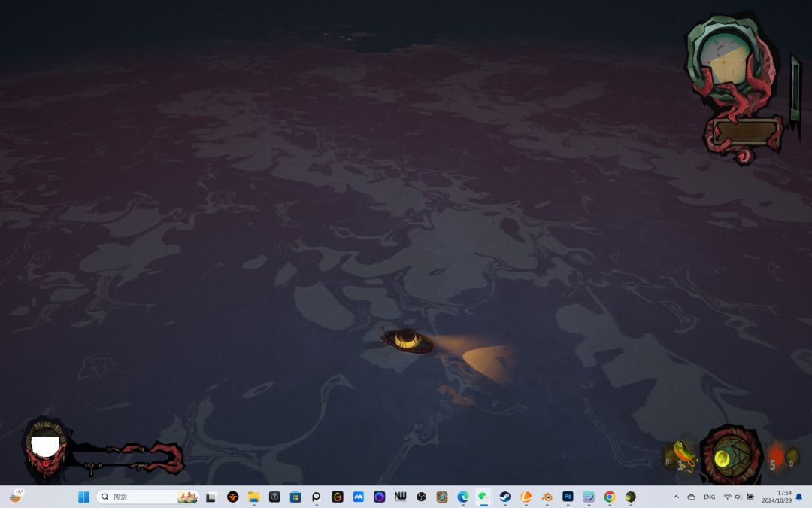This screenshot has height=508, width=812.
Task: Open Google Chrome from the taskbar
Action: click(610, 497)
